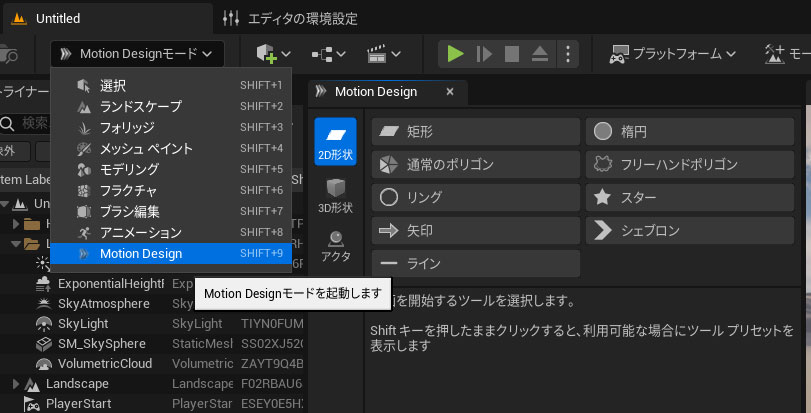The height and width of the screenshot is (413, 811).
Task: Select the アクタ category
Action: [x=335, y=246]
